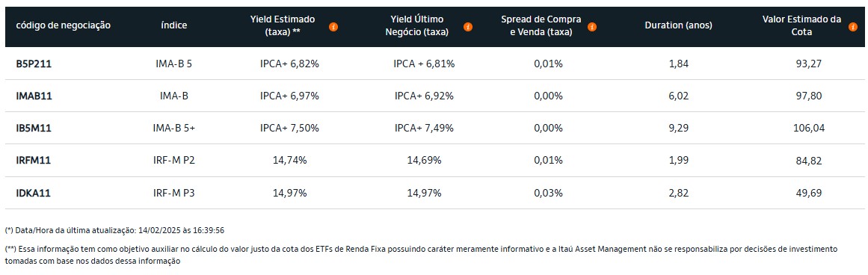Click the 0,03% spread value for IDKA11
The width and height of the screenshot is (868, 275).
tap(548, 193)
